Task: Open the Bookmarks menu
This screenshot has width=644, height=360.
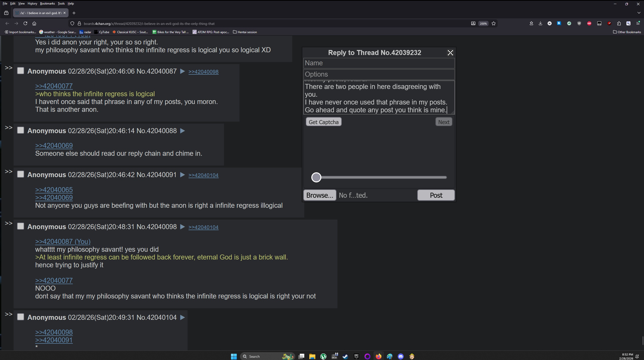Action: (47, 4)
